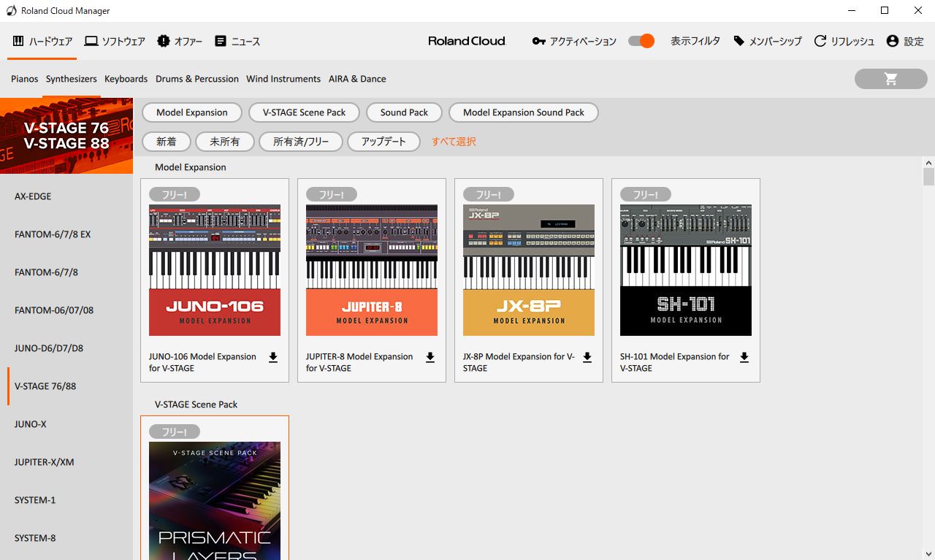935x560 pixels.
Task: Toggle 新着 filter chip
Action: pos(167,142)
